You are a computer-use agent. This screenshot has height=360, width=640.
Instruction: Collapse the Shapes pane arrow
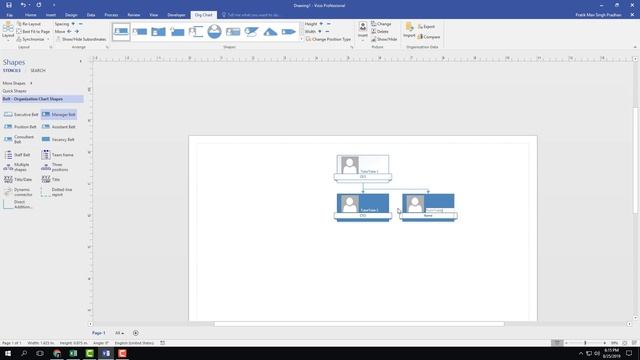[80, 62]
